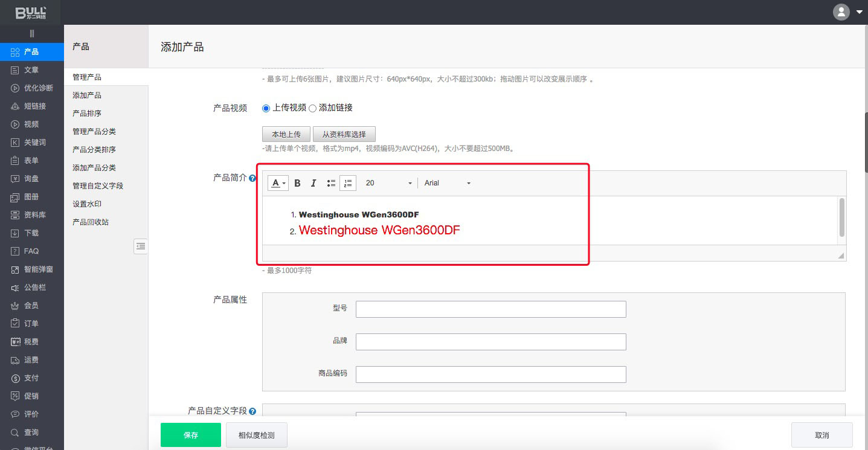Click 本地上传 button
This screenshot has width=868, height=450.
(286, 135)
